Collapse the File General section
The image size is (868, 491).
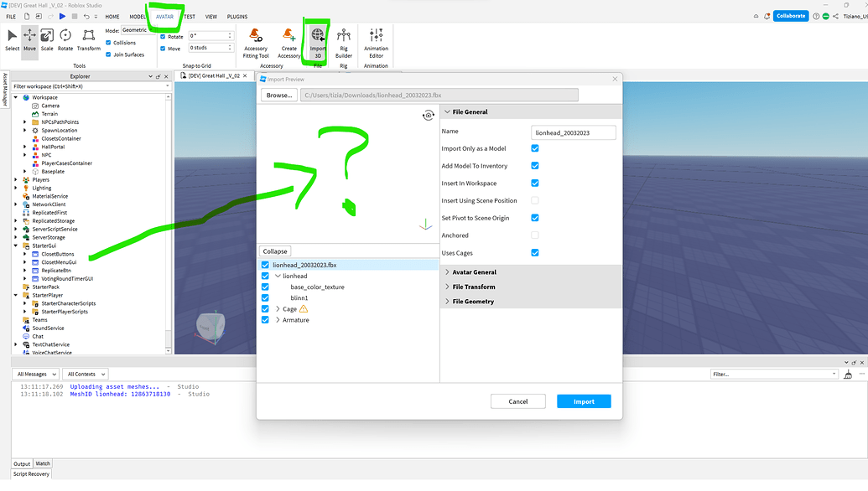(447, 111)
